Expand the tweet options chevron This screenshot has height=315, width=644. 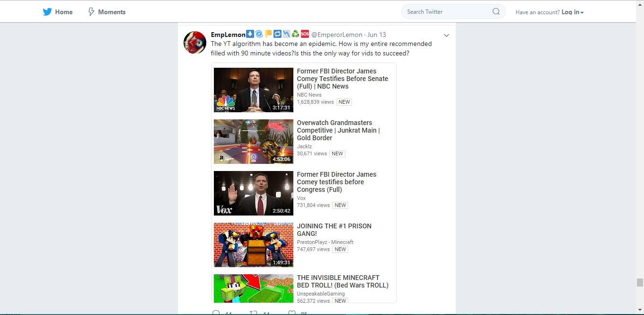pos(446,36)
